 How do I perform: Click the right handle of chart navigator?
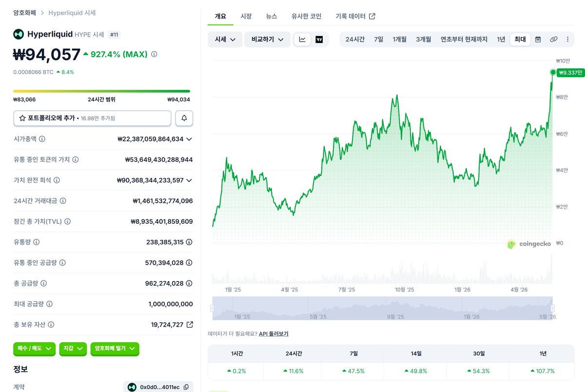tap(553, 308)
